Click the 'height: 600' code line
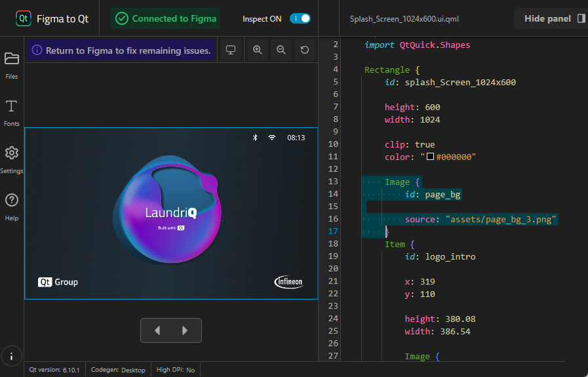 tap(412, 107)
